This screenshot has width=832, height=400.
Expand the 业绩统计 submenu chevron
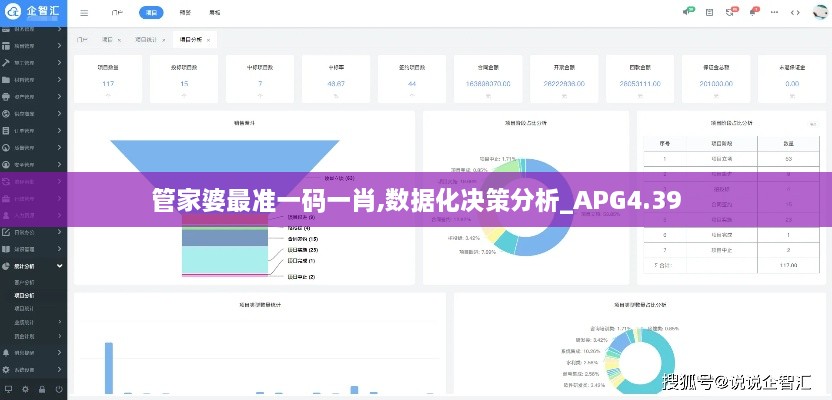59,322
